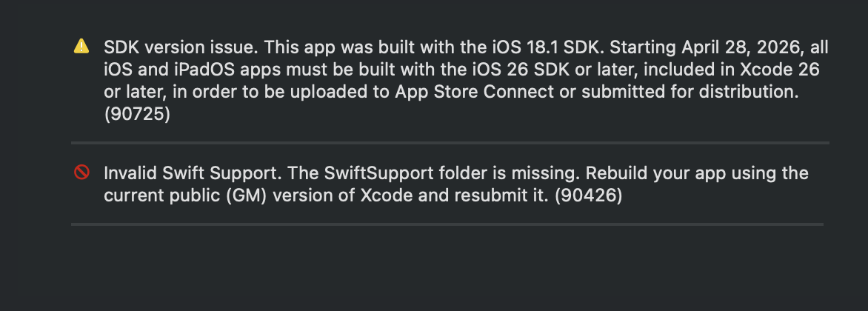
Task: Click the error code (90426)
Action: pos(589,195)
